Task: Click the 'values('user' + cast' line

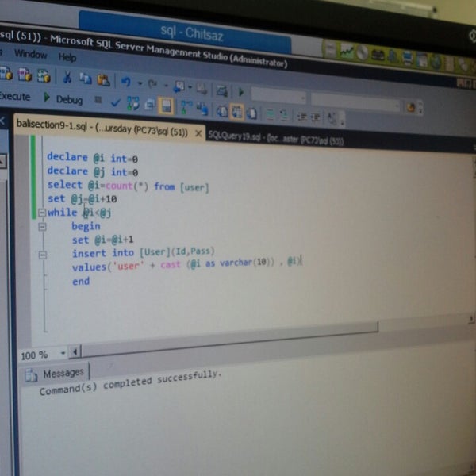Action: pos(187,264)
